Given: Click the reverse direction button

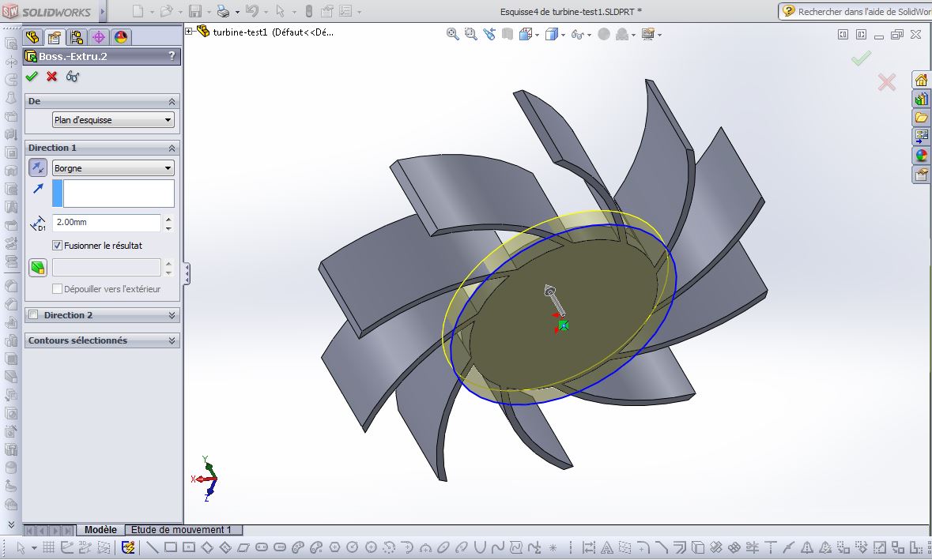Looking at the screenshot, I should (x=38, y=168).
